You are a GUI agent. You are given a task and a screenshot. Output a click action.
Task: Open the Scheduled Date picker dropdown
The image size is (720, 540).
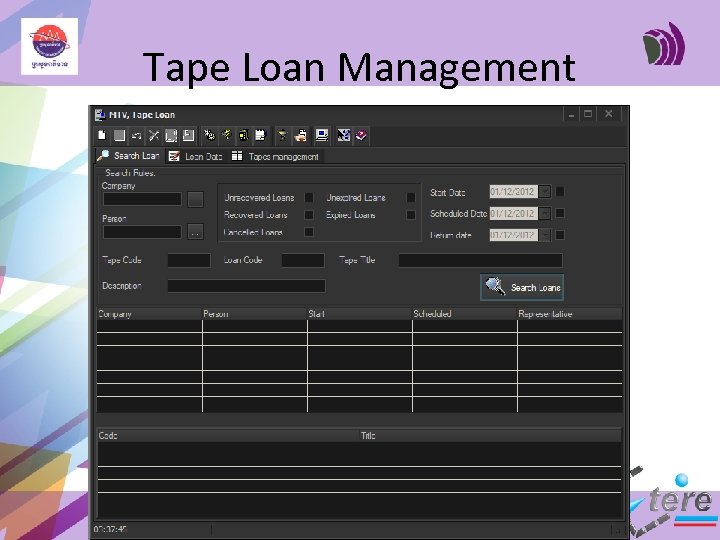pyautogui.click(x=545, y=213)
